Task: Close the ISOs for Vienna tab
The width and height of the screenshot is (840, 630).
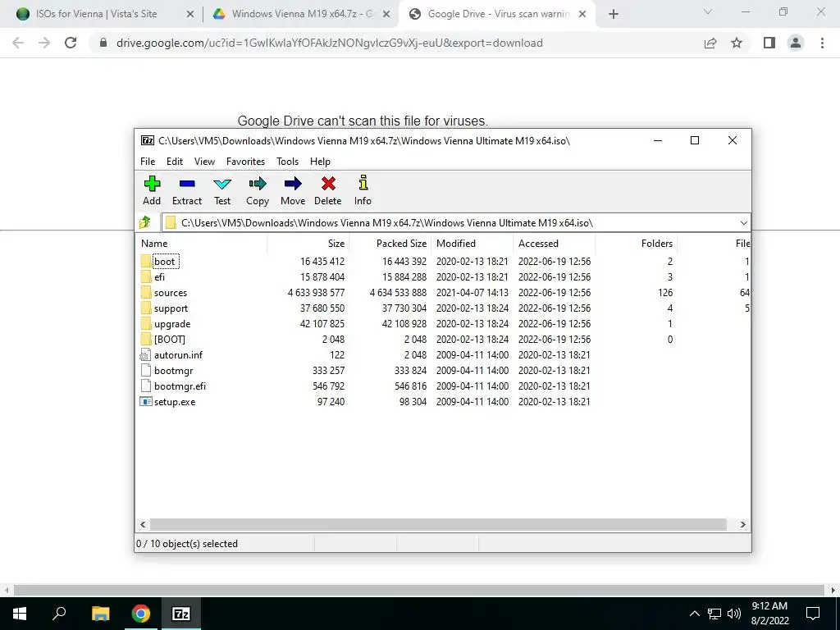Action: (x=189, y=15)
